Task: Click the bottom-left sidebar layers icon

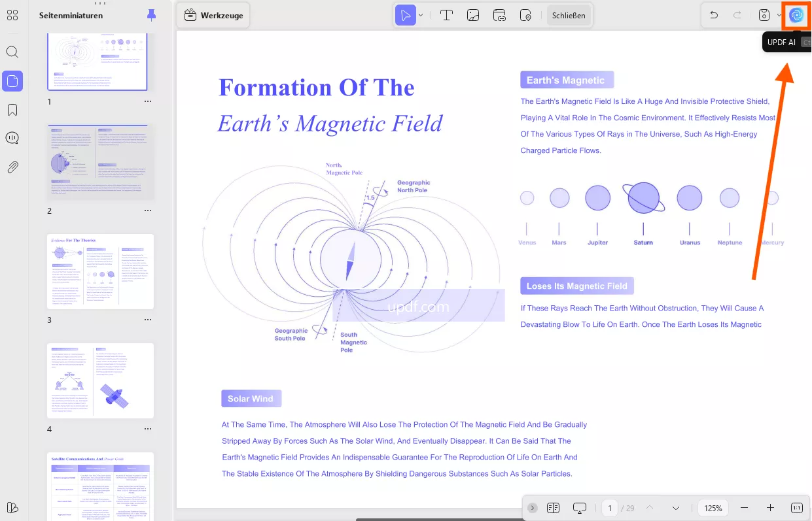Action: pyautogui.click(x=12, y=507)
